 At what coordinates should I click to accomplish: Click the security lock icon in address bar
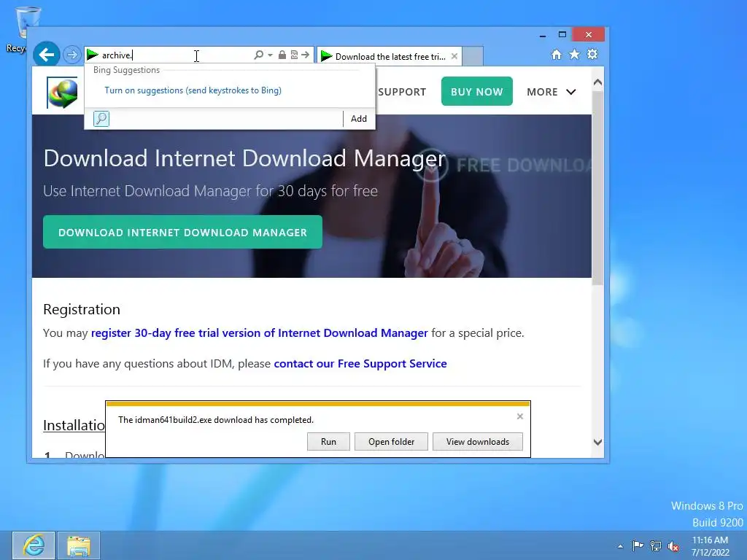282,55
